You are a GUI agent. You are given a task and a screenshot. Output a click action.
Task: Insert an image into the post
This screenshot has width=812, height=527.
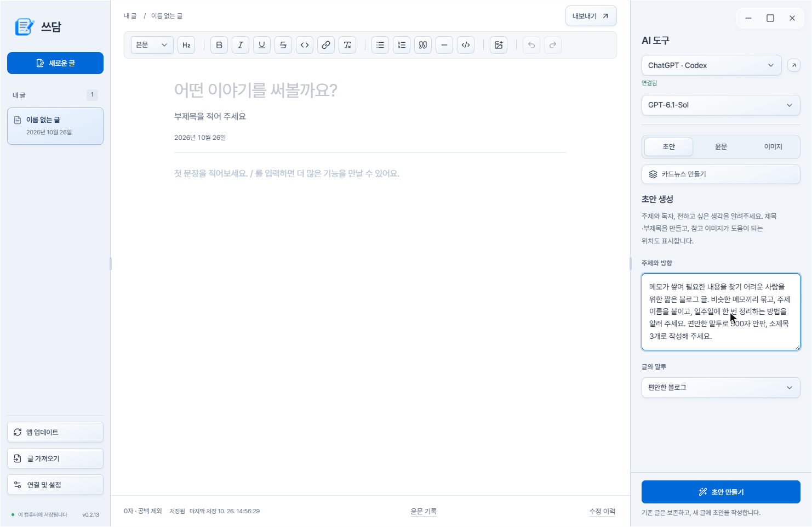click(x=499, y=45)
